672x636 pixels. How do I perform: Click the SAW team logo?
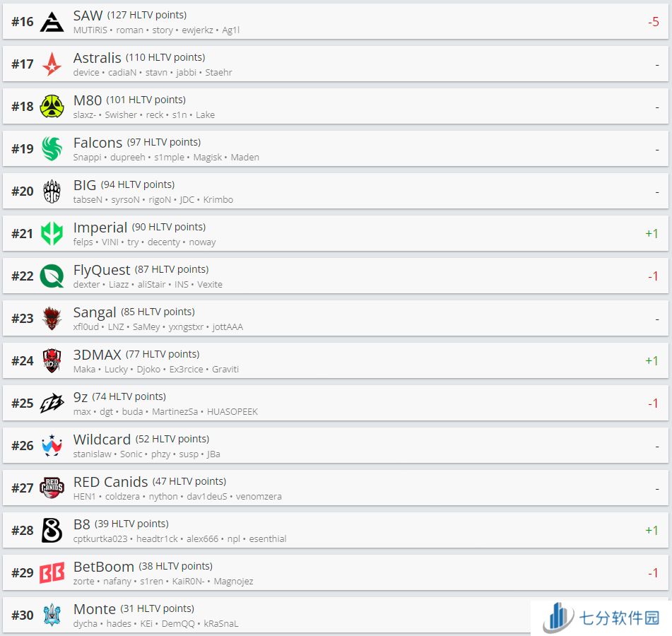click(x=52, y=21)
